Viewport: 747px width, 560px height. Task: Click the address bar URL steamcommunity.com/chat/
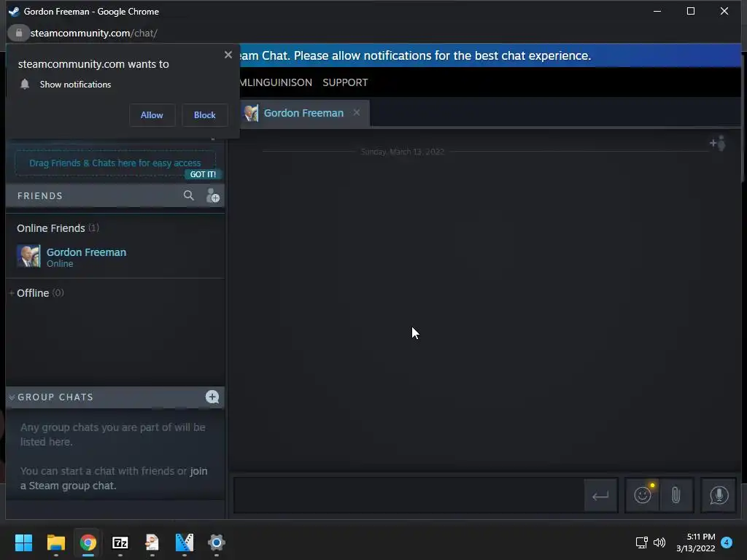point(94,33)
